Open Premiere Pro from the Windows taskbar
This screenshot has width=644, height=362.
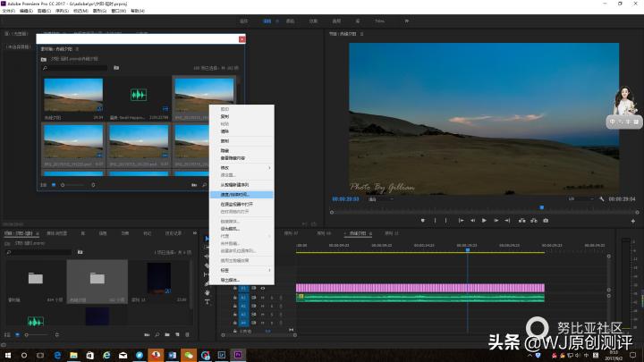coord(238,354)
